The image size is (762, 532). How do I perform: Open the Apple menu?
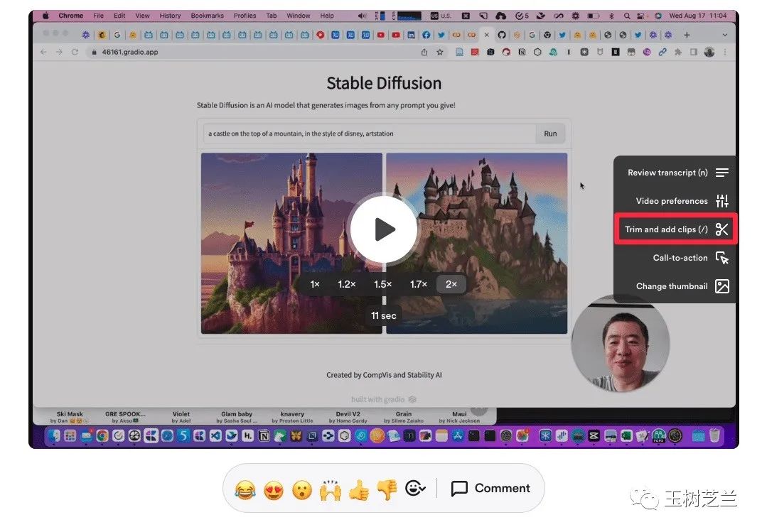click(x=45, y=16)
